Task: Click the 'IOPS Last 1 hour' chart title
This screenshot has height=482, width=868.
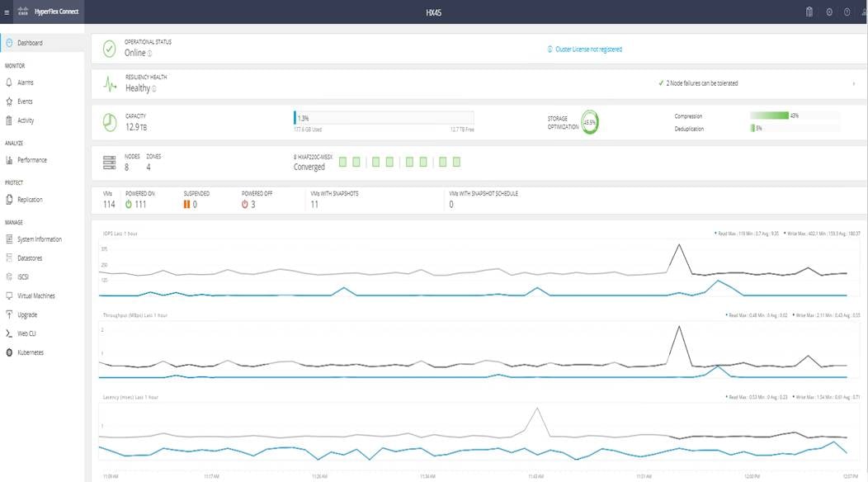Action: pos(120,234)
